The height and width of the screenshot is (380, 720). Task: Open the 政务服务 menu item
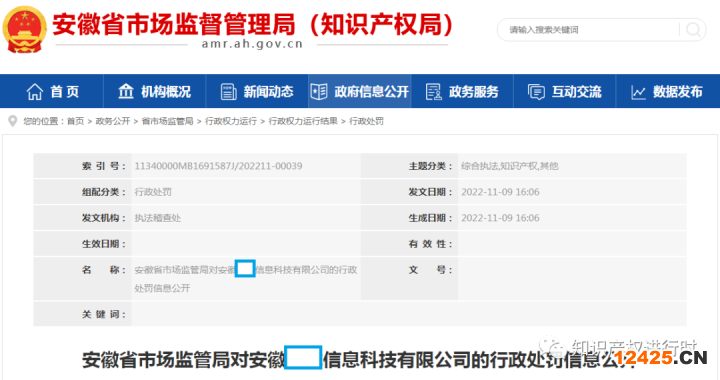tap(473, 92)
